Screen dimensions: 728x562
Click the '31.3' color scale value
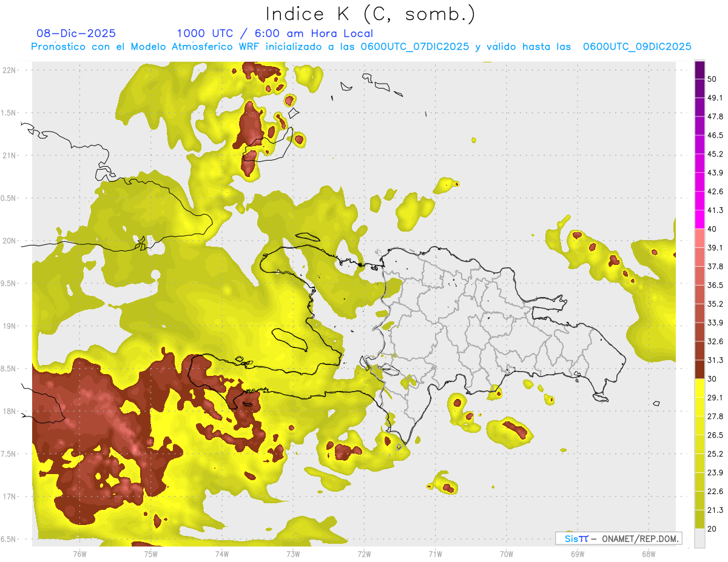coord(715,360)
